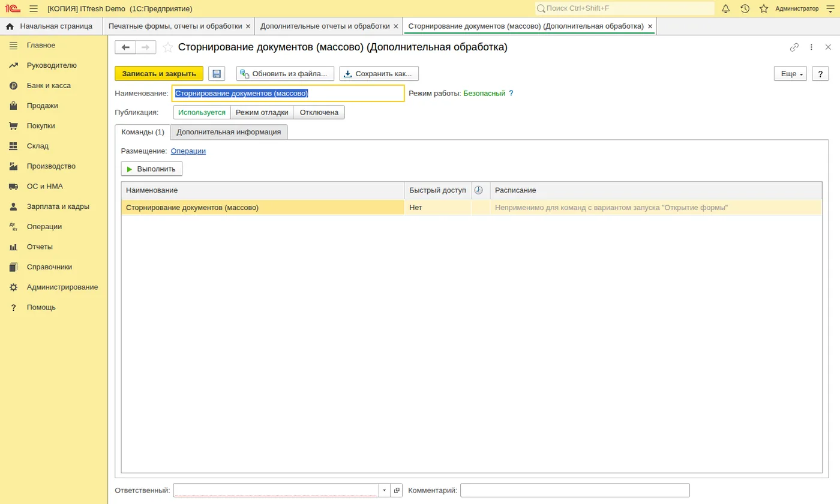Set publication to Режим отладки
This screenshot has height=504, width=840.
(x=262, y=112)
